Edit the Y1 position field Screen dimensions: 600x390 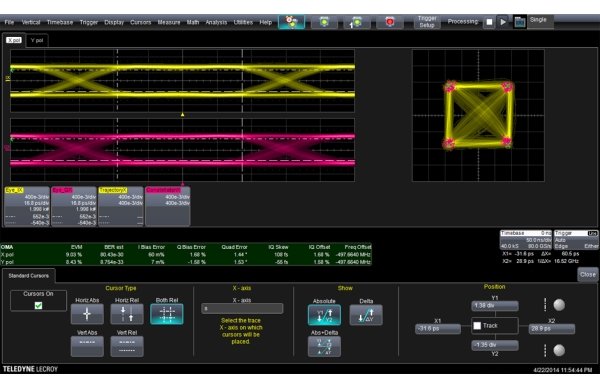(x=495, y=306)
